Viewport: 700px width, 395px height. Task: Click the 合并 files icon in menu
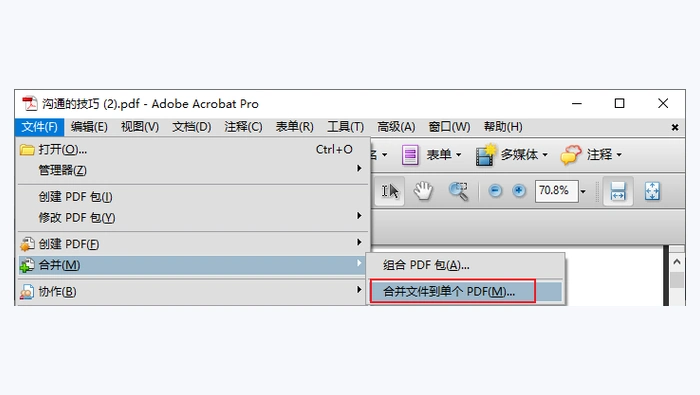[27, 265]
